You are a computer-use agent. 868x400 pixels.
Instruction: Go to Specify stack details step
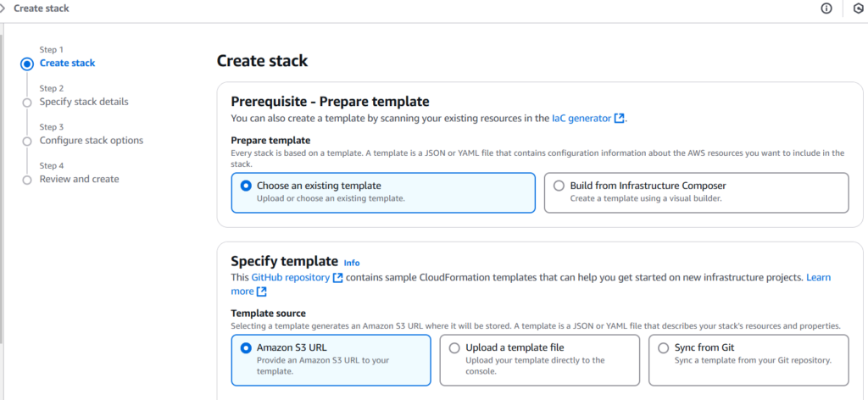(84, 102)
